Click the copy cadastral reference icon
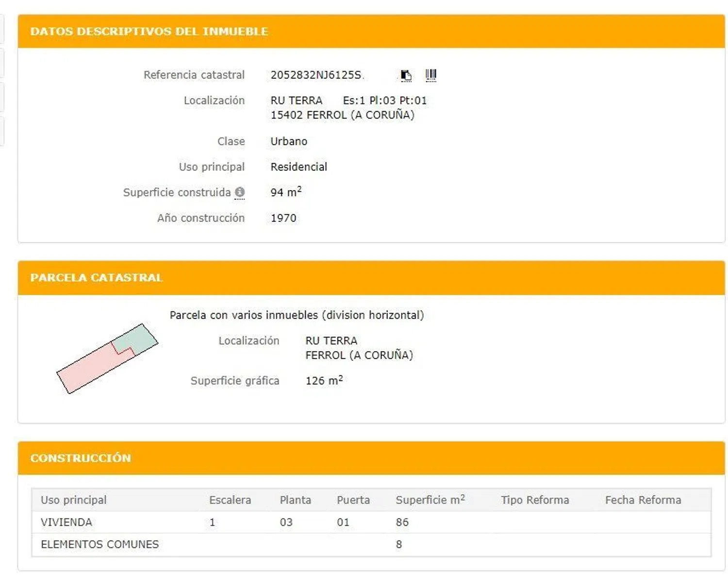Screen dimensions: 728x575 pos(406,75)
